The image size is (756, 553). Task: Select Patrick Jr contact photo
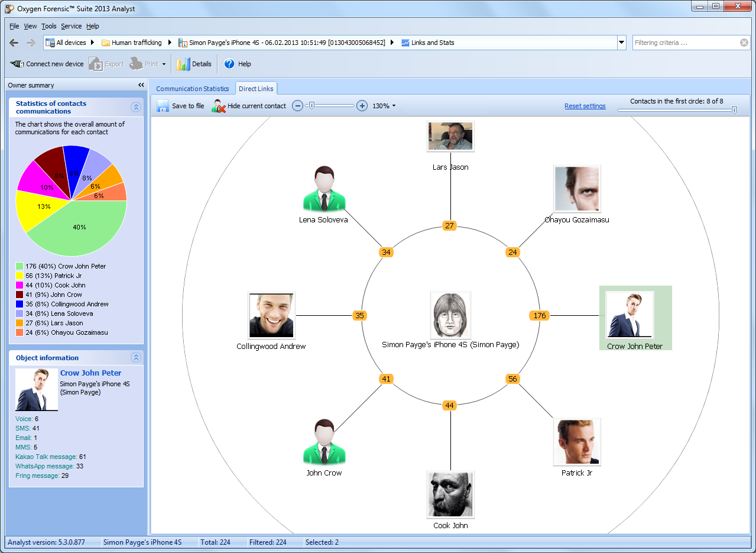tap(577, 442)
